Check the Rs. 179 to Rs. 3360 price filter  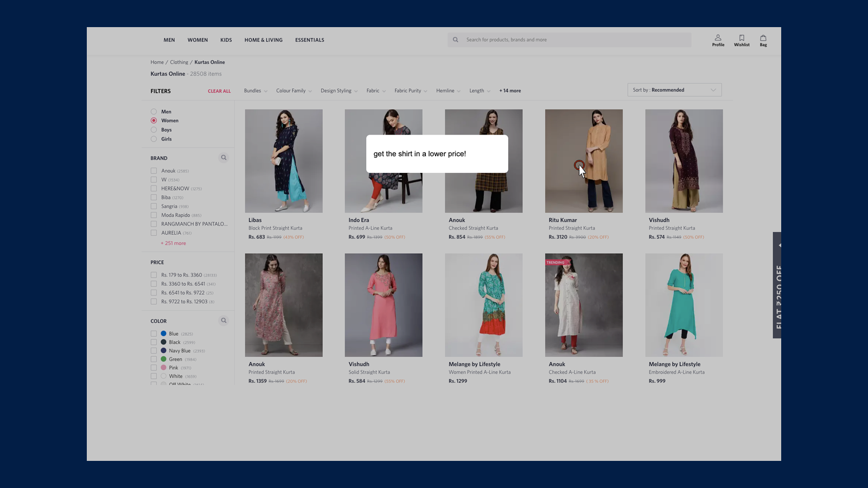tap(154, 275)
